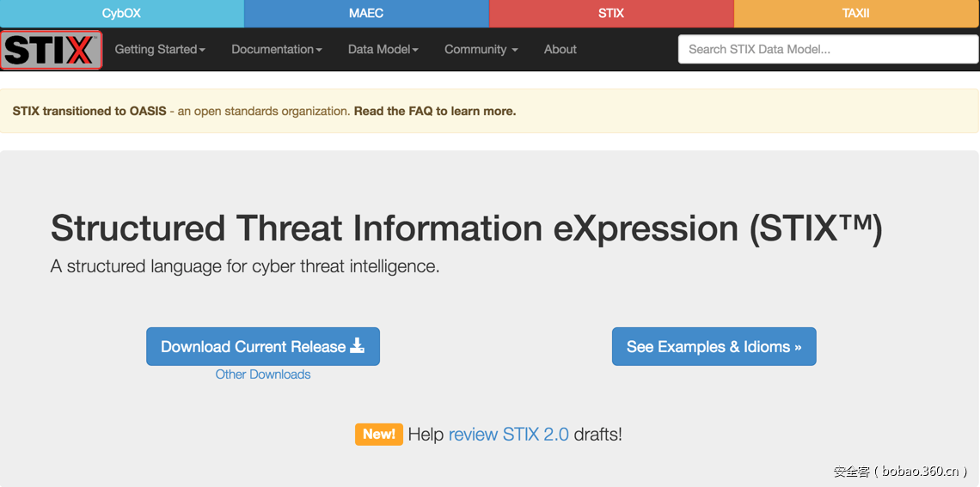Open the Other Downloads link
The height and width of the screenshot is (487, 980).
coord(263,374)
